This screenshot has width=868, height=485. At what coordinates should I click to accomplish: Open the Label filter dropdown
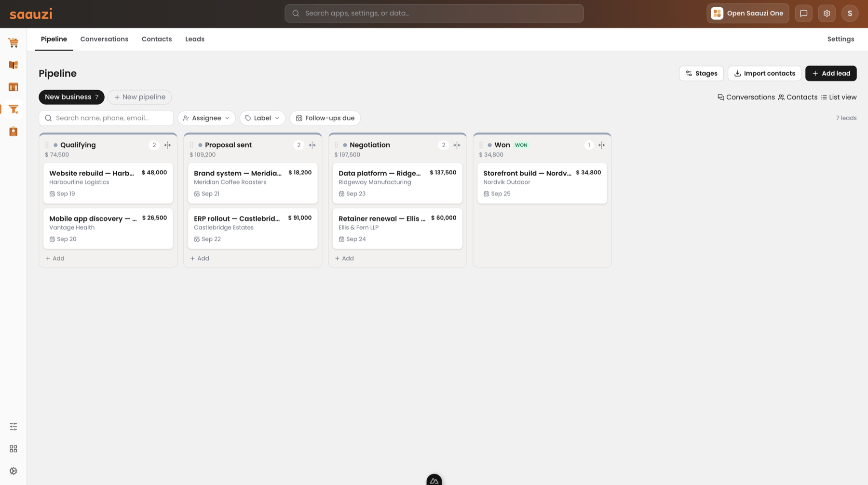pyautogui.click(x=262, y=118)
